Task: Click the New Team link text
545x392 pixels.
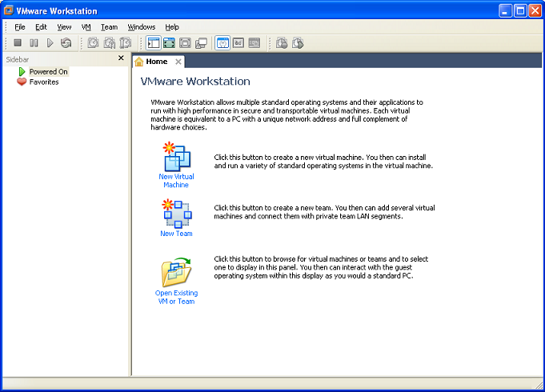Action: tap(176, 234)
